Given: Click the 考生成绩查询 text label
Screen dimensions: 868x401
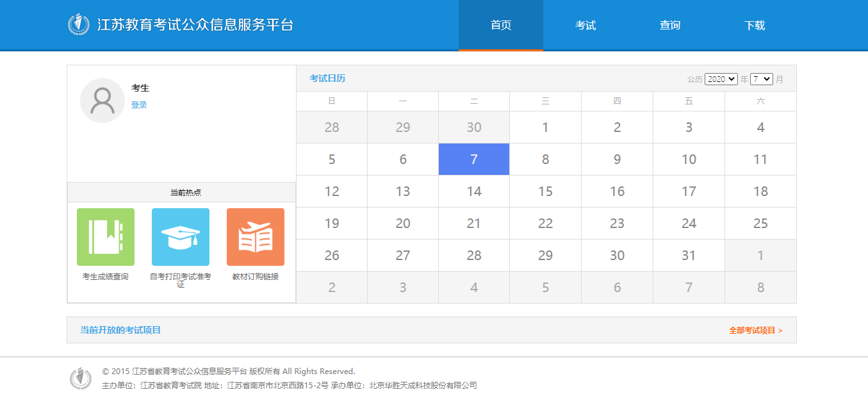Looking at the screenshot, I should click(106, 277).
